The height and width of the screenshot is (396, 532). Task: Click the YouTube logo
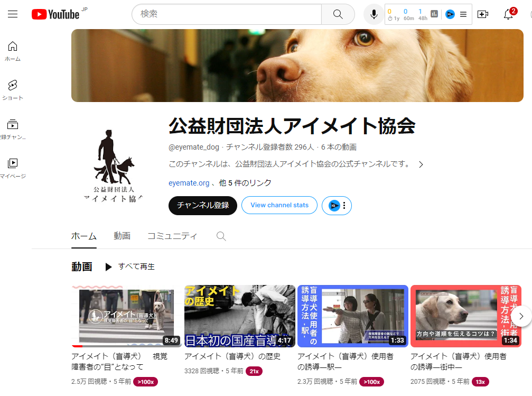pos(55,14)
